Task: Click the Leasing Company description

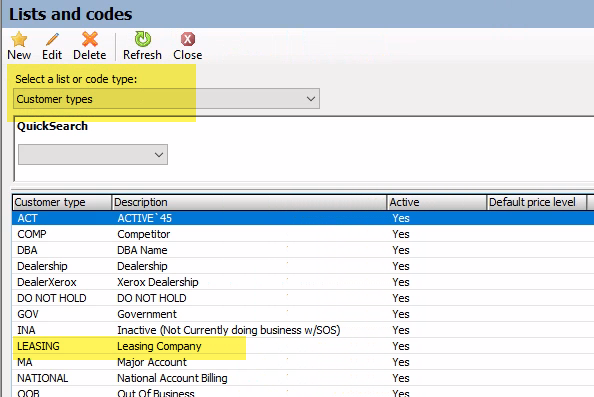Action: click(159, 346)
